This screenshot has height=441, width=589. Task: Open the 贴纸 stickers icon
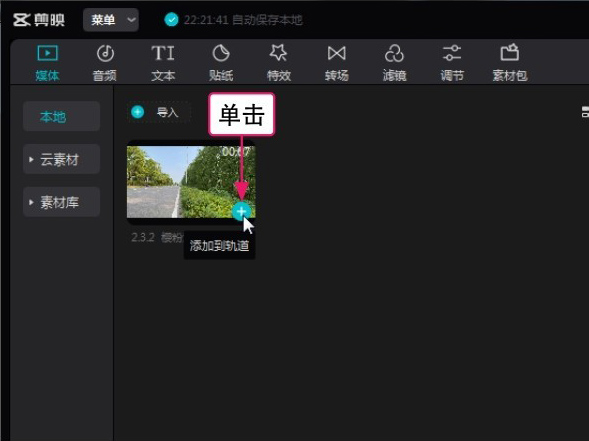click(x=221, y=53)
